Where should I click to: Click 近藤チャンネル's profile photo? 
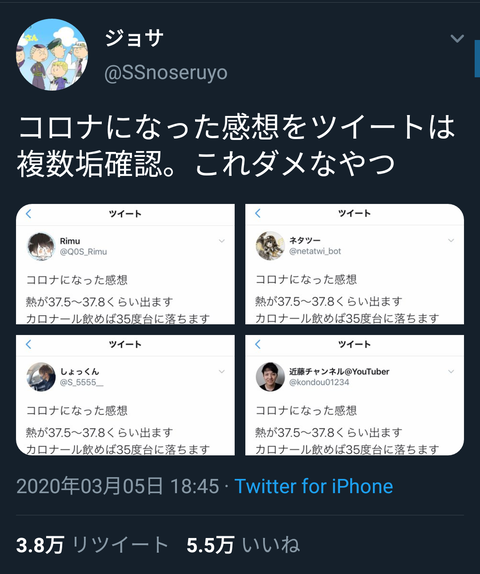pyautogui.click(x=270, y=377)
